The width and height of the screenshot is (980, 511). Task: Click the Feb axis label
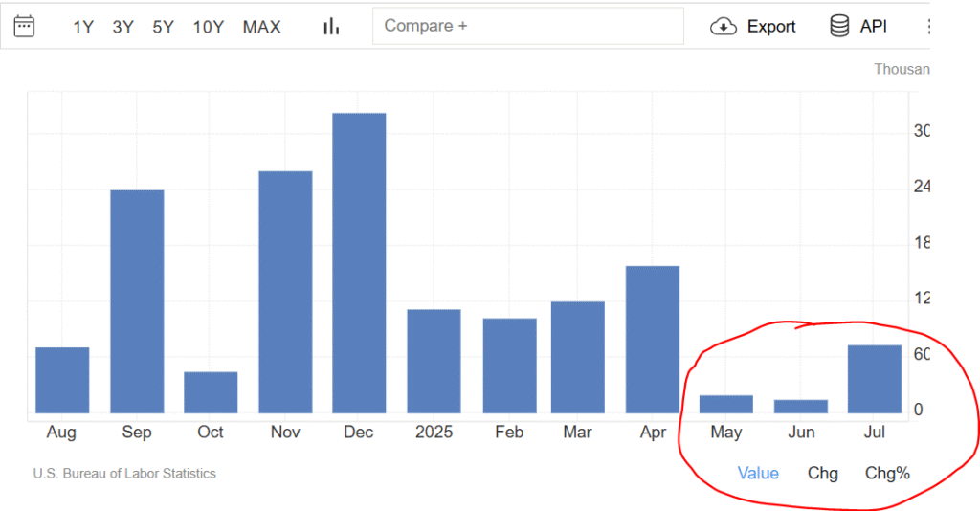509,433
